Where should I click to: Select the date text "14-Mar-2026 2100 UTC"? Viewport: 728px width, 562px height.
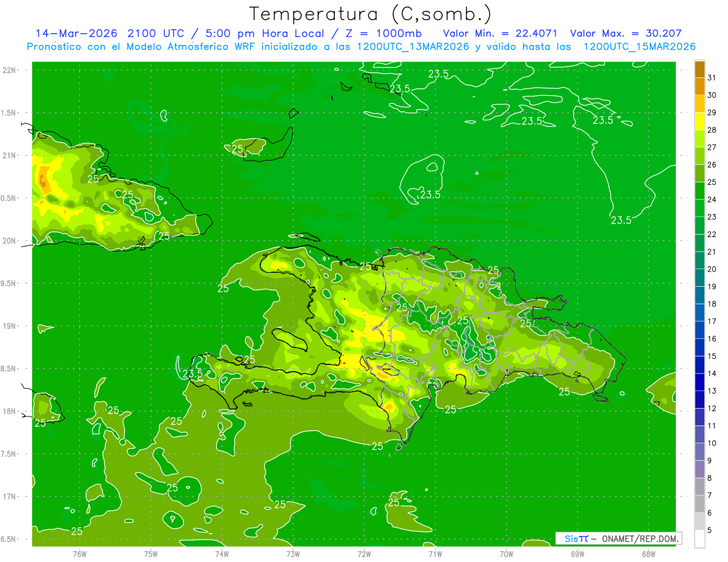pyautogui.click(x=110, y=33)
